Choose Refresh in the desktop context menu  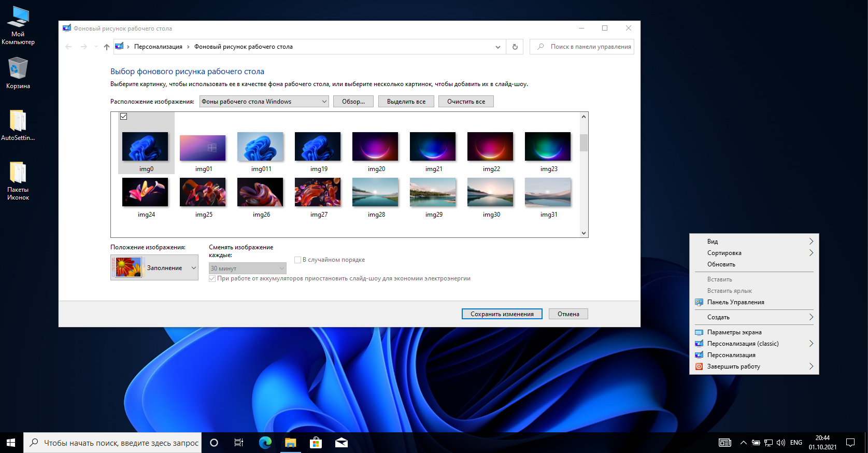[x=721, y=264]
